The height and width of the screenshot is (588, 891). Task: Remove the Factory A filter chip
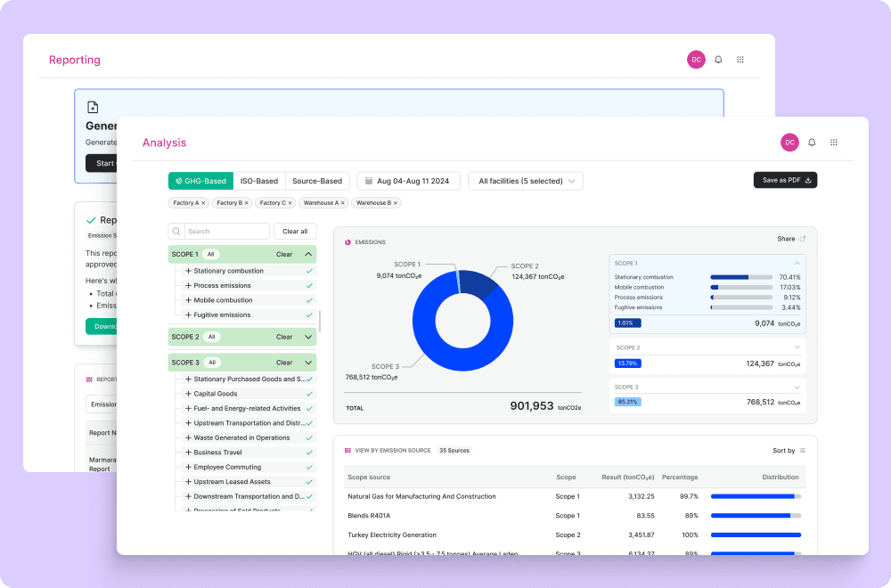click(x=203, y=203)
